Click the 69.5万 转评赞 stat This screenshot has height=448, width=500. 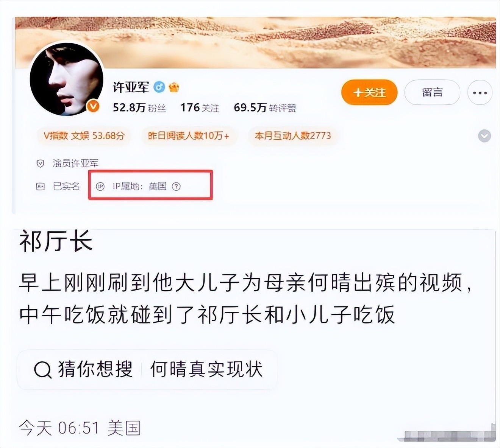265,108
